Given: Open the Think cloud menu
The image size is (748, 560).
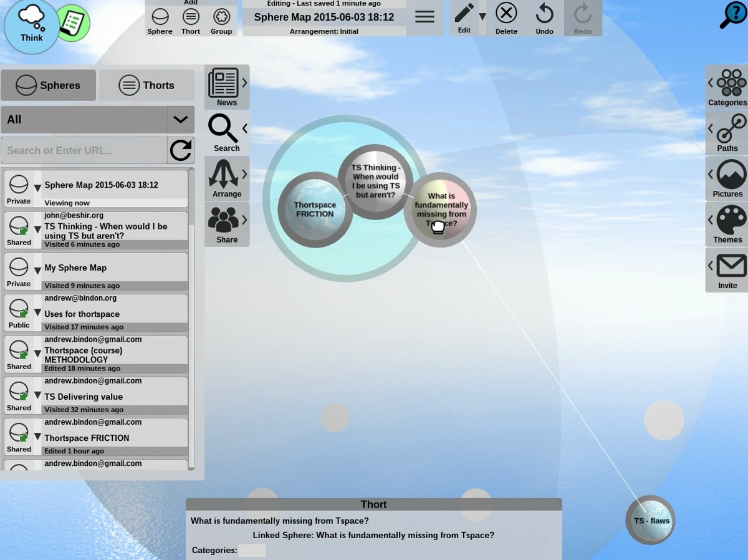Looking at the screenshot, I should (x=32, y=27).
